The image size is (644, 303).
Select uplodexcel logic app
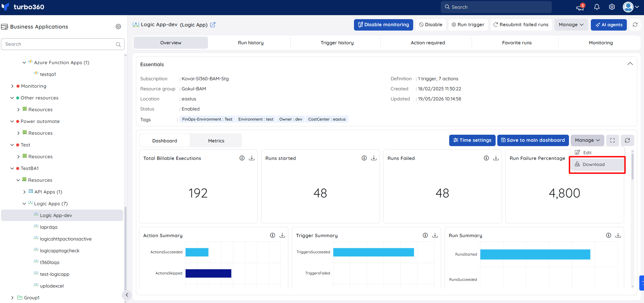[x=52, y=286]
